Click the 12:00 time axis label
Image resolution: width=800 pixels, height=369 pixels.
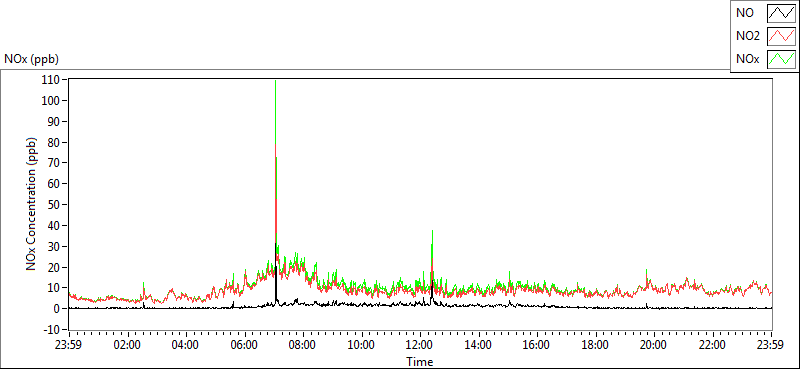[x=420, y=345]
